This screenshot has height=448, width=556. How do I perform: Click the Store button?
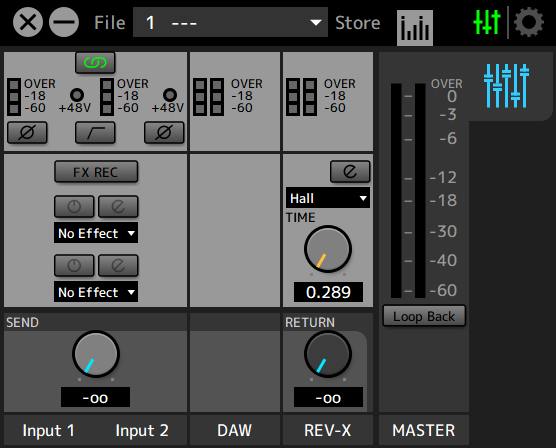click(357, 23)
